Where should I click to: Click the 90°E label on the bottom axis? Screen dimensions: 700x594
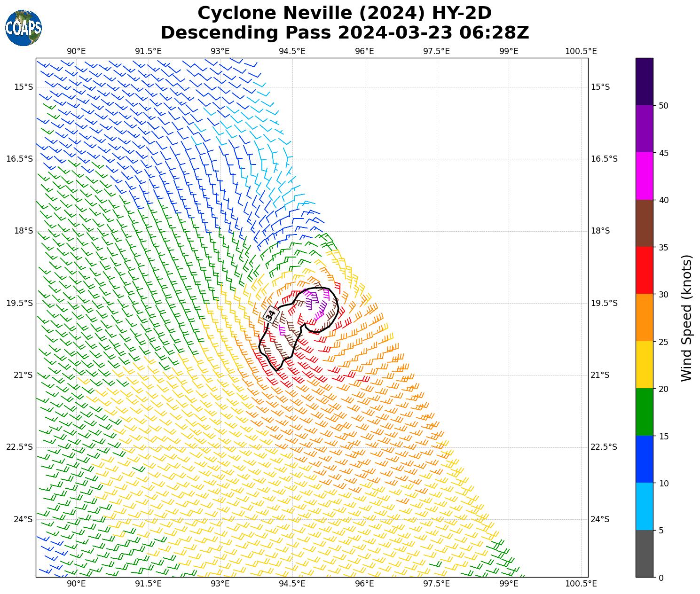coord(76,584)
